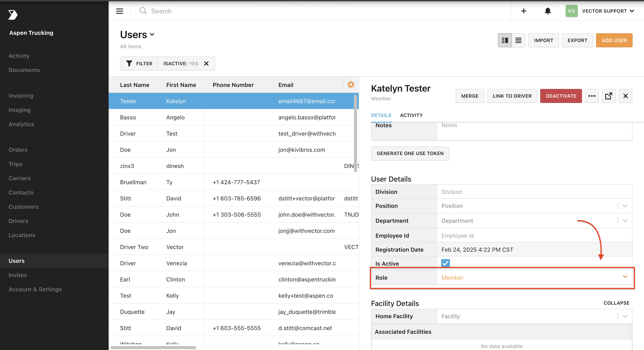Viewport: 644px width, 350px height.
Task: Open Account & Settings in sidebar
Action: [x=35, y=289]
